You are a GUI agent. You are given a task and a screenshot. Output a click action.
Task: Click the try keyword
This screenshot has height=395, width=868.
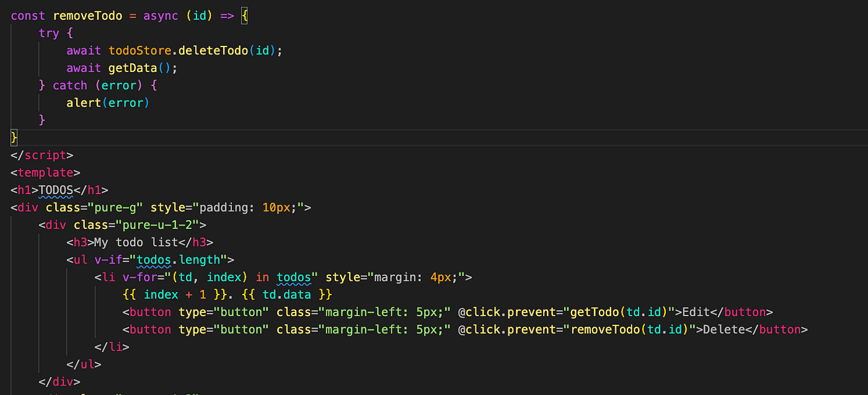coord(49,33)
